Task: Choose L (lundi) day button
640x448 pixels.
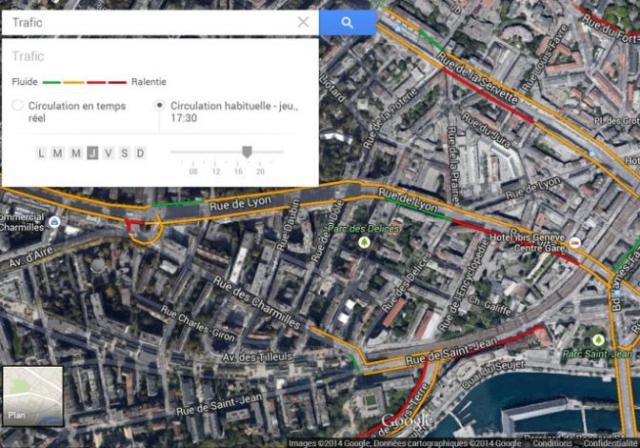Action: click(x=41, y=153)
